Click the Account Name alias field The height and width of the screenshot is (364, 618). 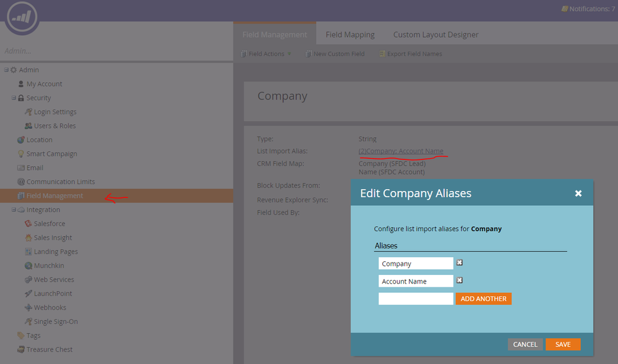tap(416, 281)
